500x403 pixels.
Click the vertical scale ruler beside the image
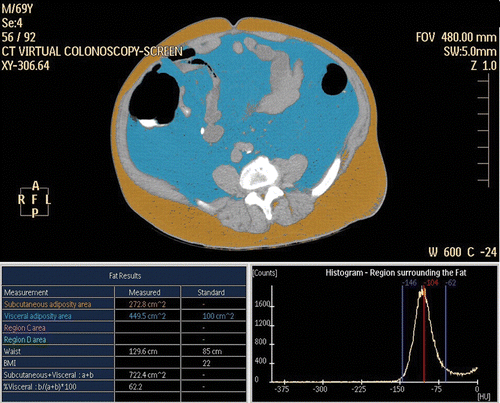(485, 131)
